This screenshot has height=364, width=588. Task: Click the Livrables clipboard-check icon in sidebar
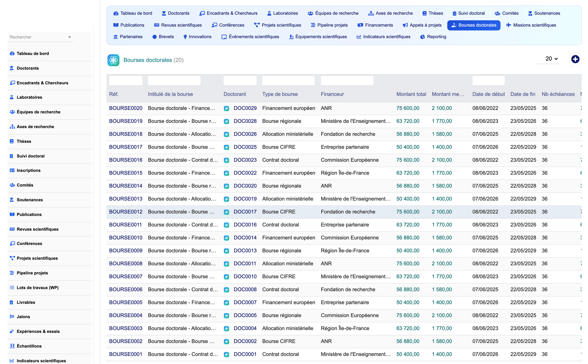coord(12,302)
